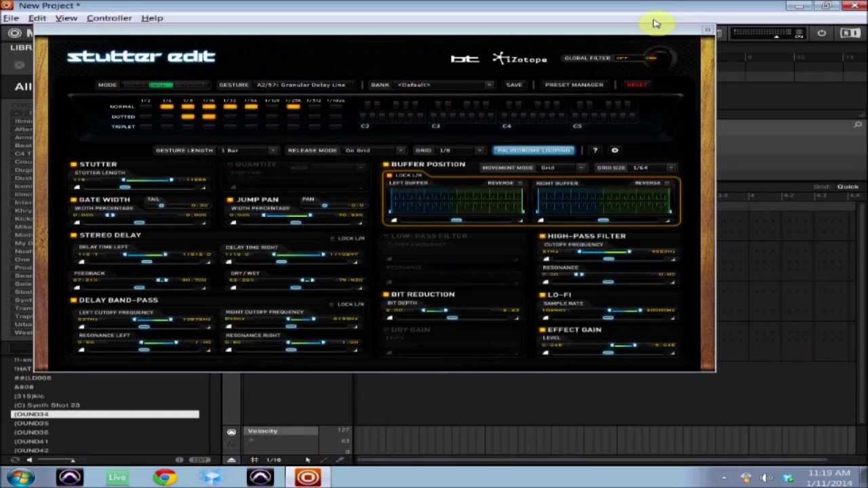Click the browser info icon next to EDIT
Screen dimensions: 868x488
point(179,460)
